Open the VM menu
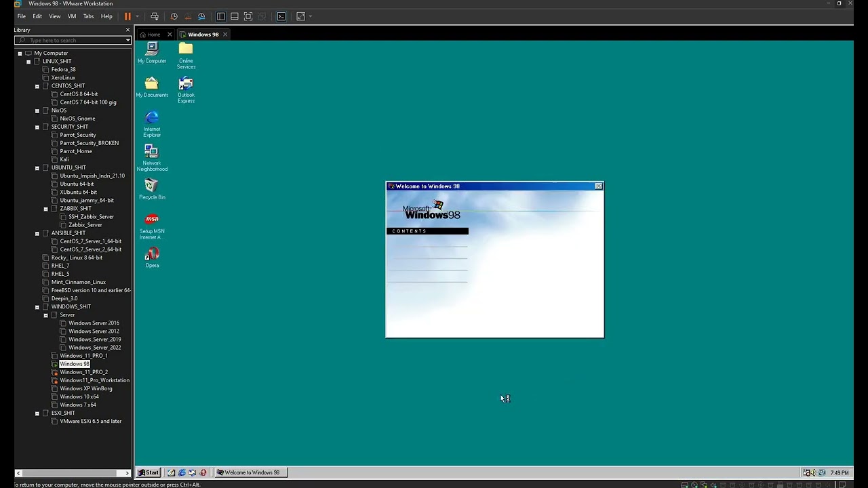 tap(72, 16)
